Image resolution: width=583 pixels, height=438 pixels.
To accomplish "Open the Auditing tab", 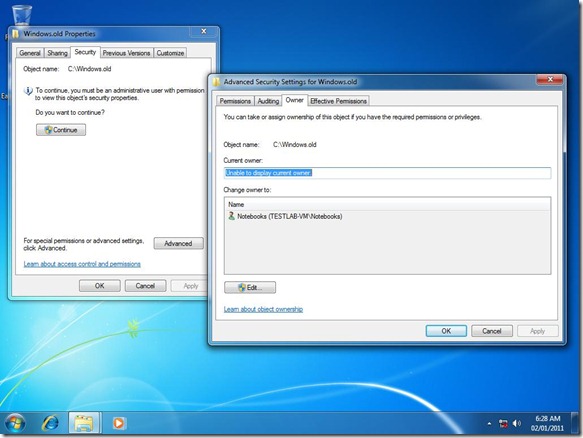I will (268, 101).
